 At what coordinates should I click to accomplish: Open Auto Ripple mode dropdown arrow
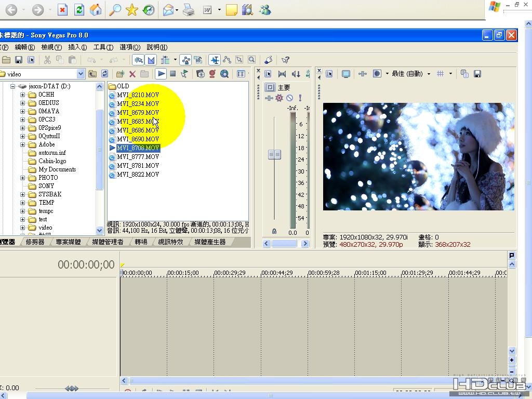[175, 60]
